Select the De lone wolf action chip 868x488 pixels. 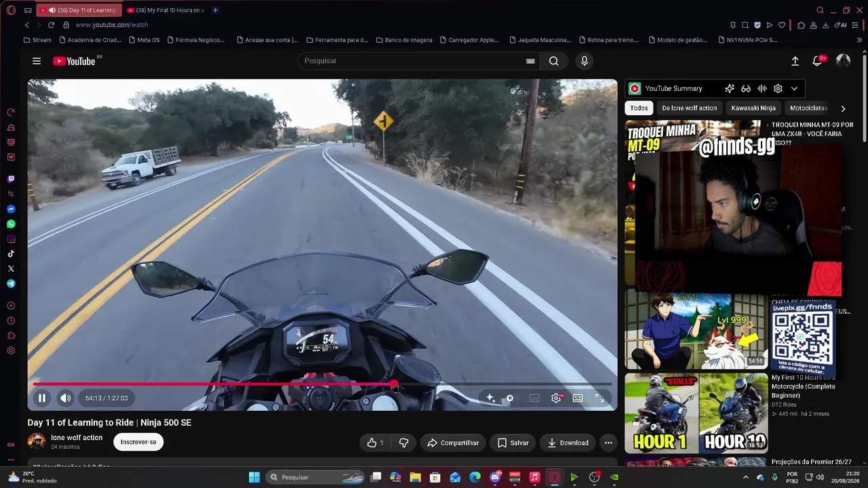(x=689, y=108)
